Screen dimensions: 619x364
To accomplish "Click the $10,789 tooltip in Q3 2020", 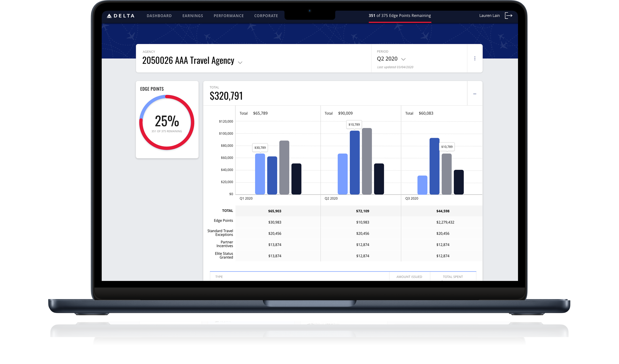I will click(447, 147).
